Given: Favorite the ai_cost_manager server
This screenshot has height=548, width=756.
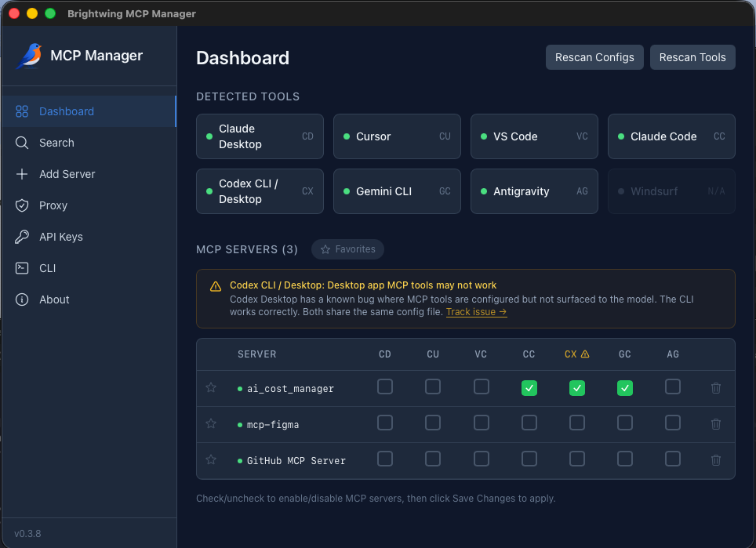Looking at the screenshot, I should (210, 387).
